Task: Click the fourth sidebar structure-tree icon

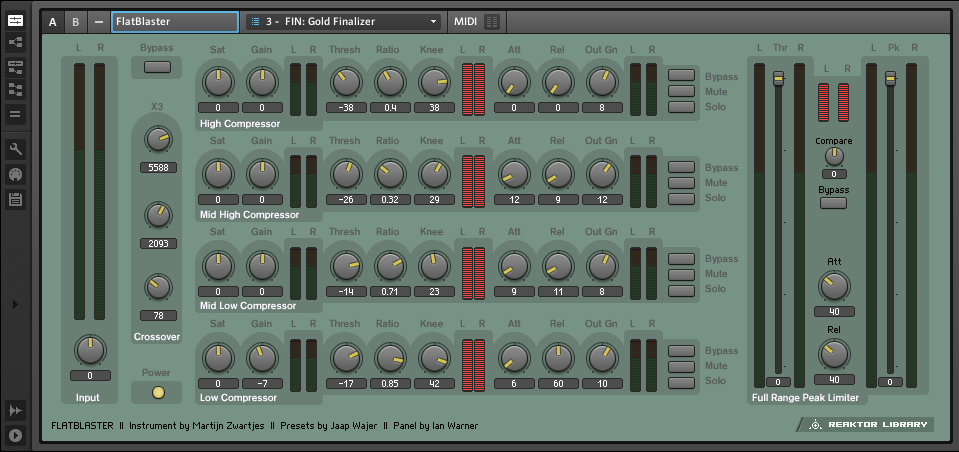Action: click(x=15, y=91)
